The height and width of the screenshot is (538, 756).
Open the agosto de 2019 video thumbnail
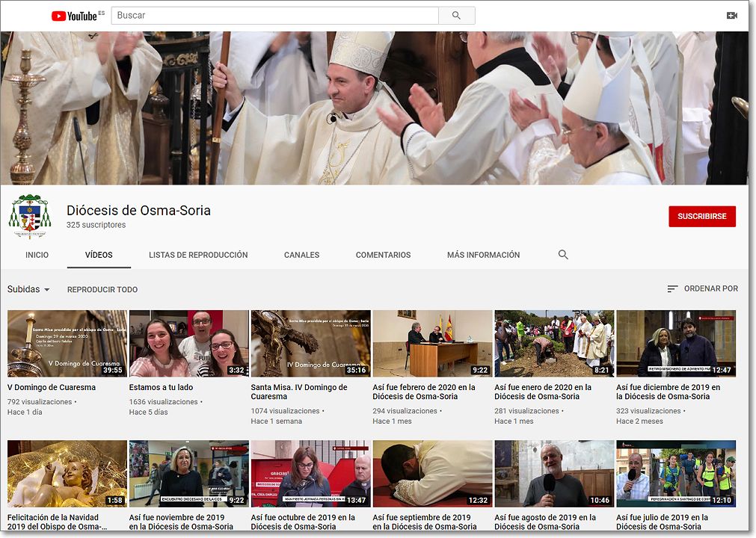(x=554, y=474)
